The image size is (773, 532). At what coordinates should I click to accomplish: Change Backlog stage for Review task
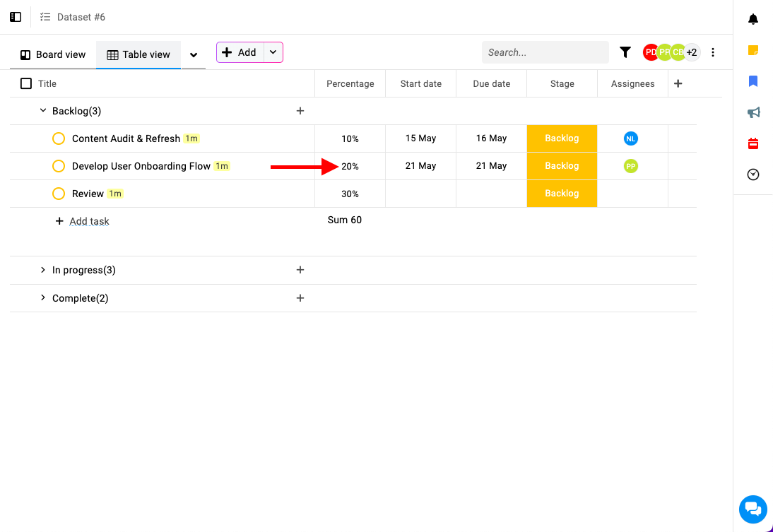[562, 194]
